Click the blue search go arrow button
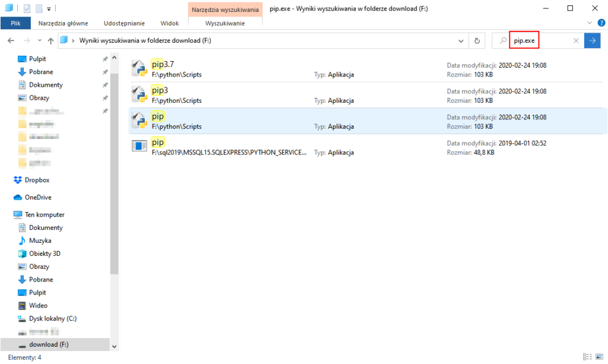The image size is (608, 364). (592, 40)
